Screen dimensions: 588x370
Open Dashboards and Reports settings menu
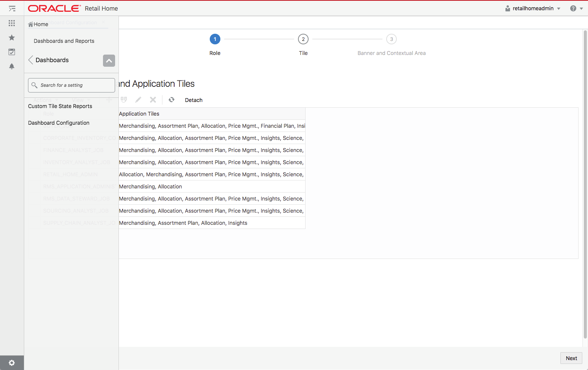tap(65, 41)
